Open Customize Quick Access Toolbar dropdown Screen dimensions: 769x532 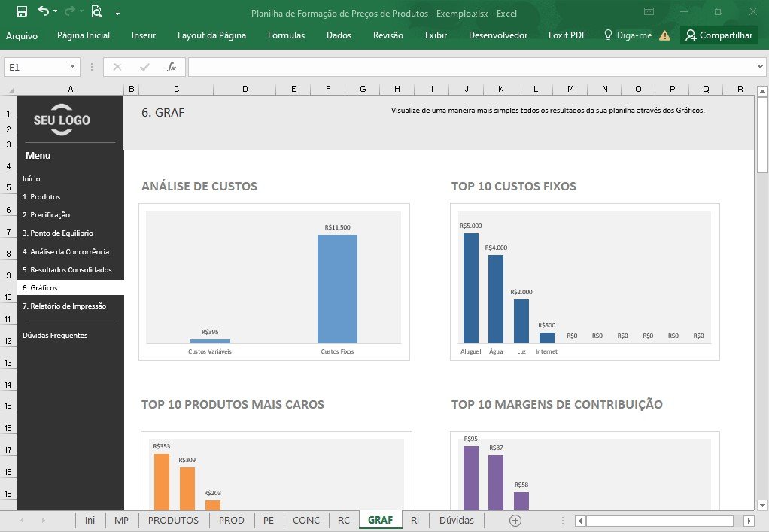(x=117, y=13)
